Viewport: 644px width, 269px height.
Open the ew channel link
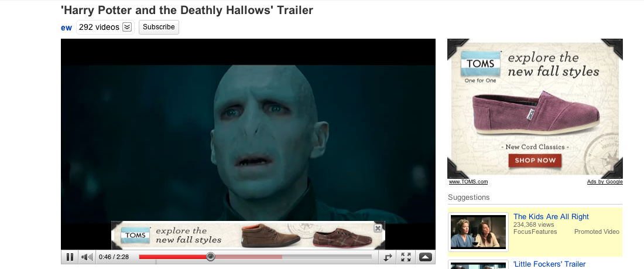tap(67, 28)
